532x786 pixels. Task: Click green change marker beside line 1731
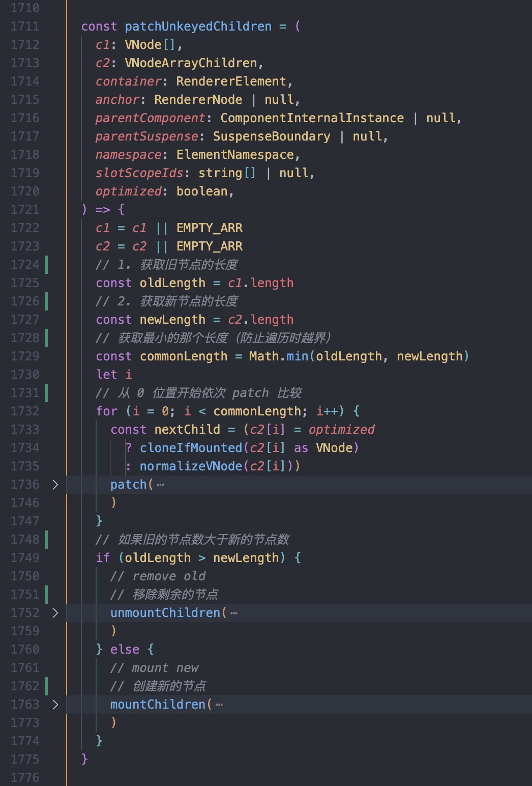tap(46, 393)
